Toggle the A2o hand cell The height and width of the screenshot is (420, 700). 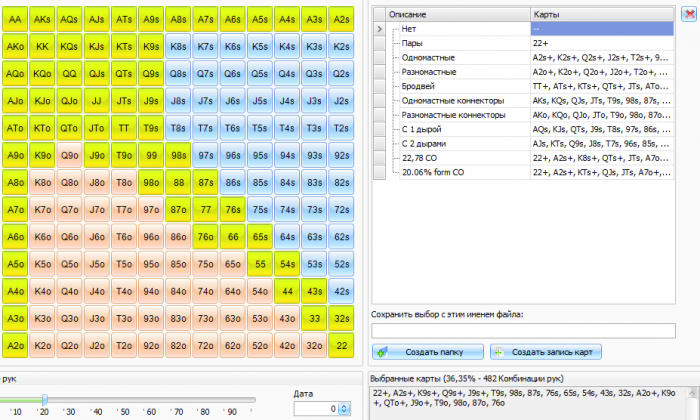point(15,345)
